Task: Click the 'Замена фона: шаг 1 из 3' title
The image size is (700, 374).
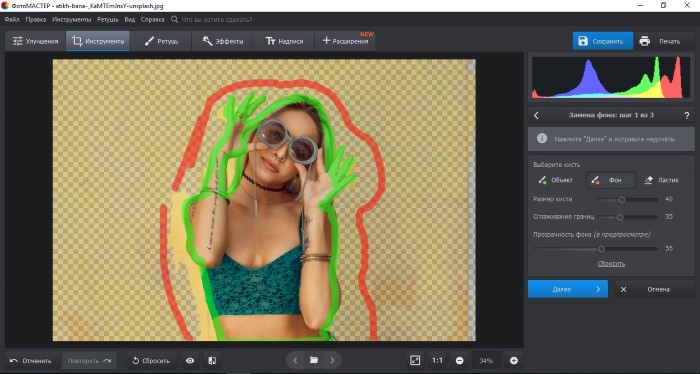Action: coord(611,115)
